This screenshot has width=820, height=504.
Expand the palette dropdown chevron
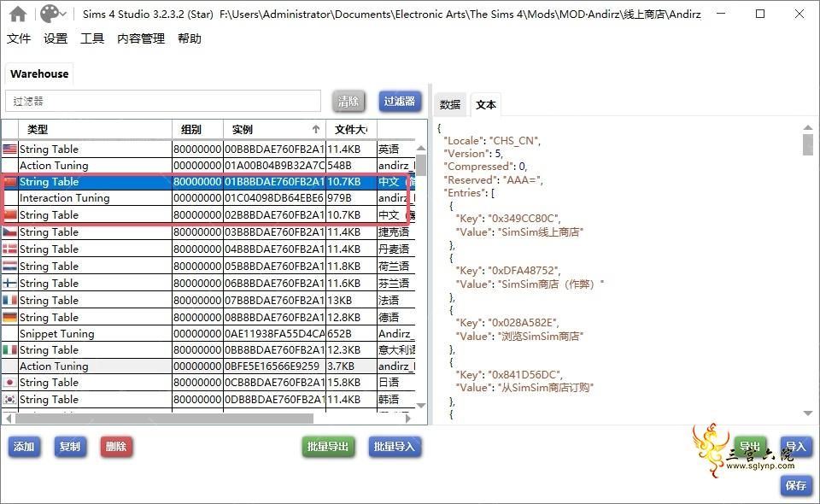(63, 15)
